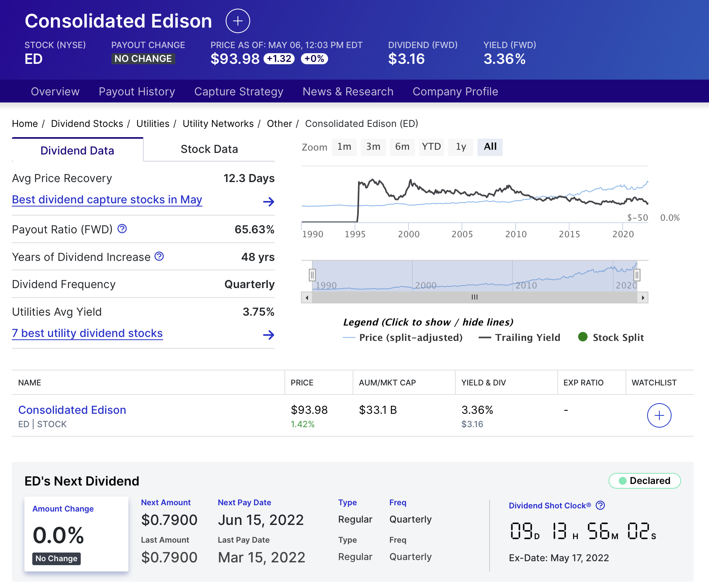Open News & Research nav tab
The width and height of the screenshot is (709, 588).
tap(348, 91)
